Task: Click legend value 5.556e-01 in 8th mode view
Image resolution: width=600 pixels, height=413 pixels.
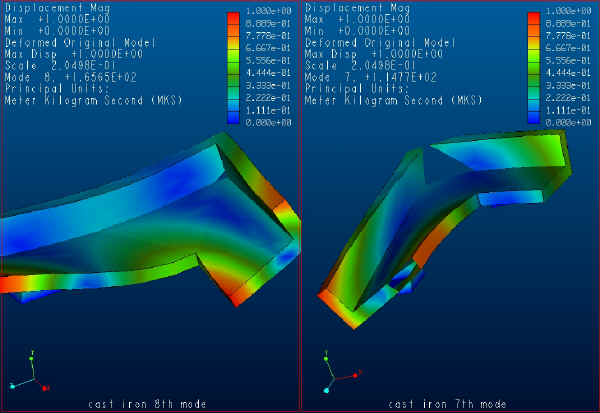Action: coord(268,60)
